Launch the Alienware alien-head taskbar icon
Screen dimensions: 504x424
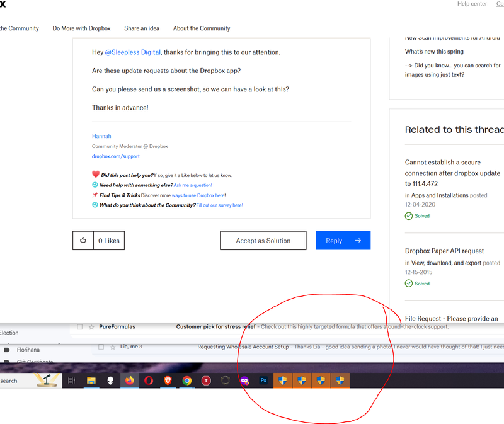pos(110,381)
